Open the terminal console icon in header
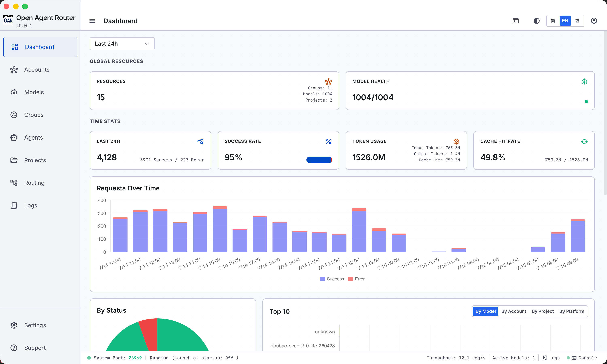Viewport: 607px width, 364px height. pyautogui.click(x=516, y=21)
